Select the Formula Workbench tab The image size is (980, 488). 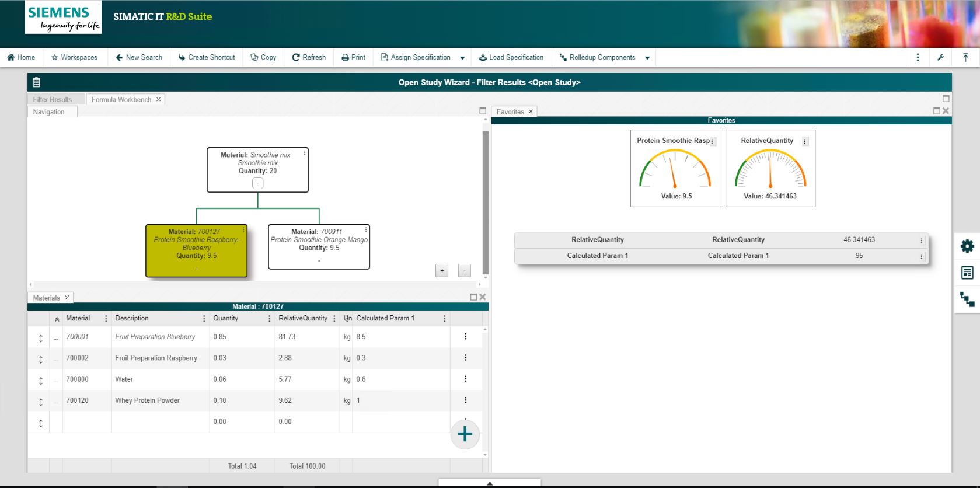tap(121, 100)
